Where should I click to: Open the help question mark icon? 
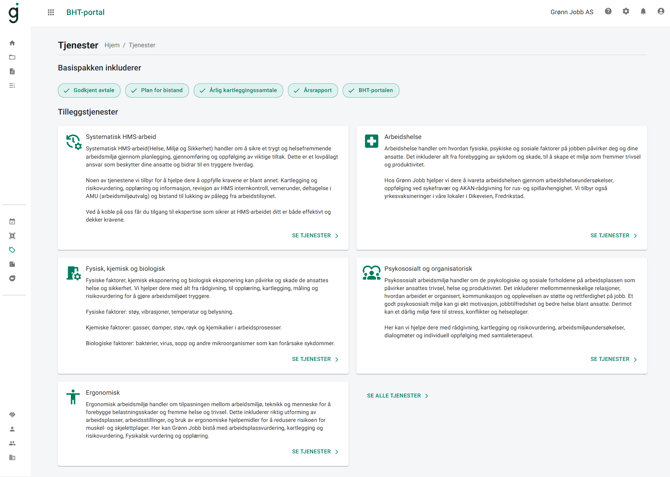tap(608, 12)
